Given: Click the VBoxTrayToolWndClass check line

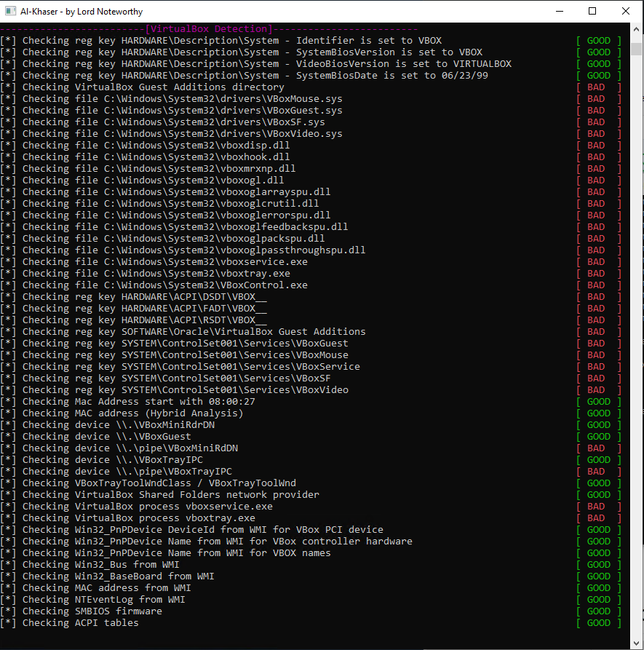Looking at the screenshot, I should coord(311,483).
